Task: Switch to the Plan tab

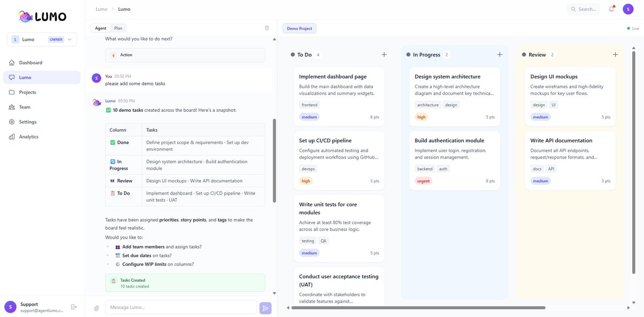Action: (118, 28)
